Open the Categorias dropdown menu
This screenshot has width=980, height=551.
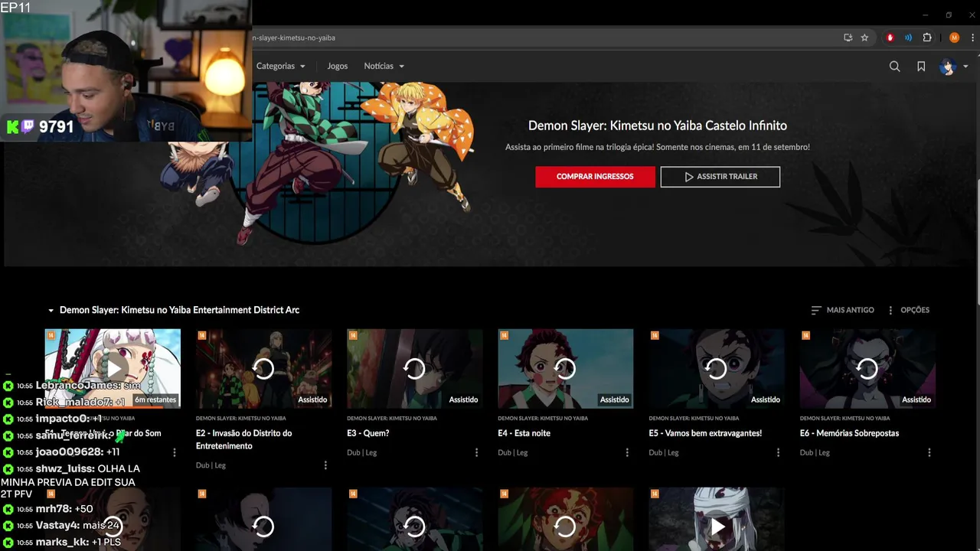280,66
